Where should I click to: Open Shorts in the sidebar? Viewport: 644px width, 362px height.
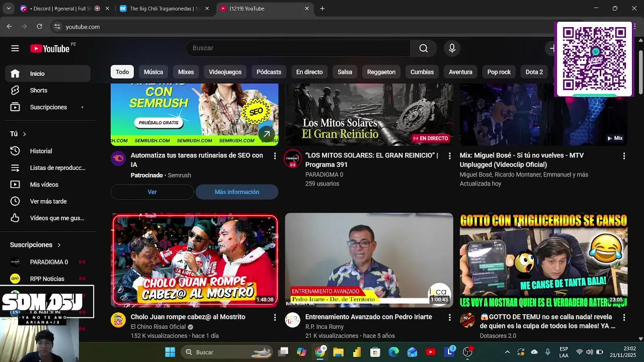[x=48, y=90]
